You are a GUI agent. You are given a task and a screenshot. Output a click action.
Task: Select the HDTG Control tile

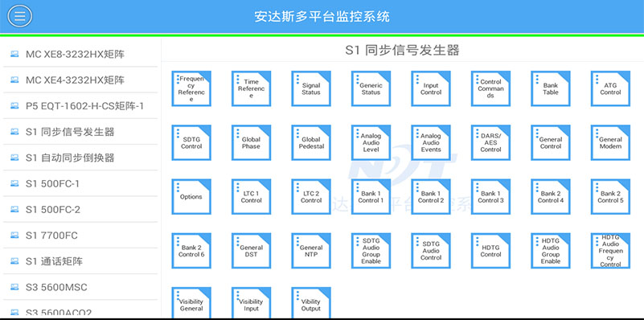pyautogui.click(x=490, y=251)
